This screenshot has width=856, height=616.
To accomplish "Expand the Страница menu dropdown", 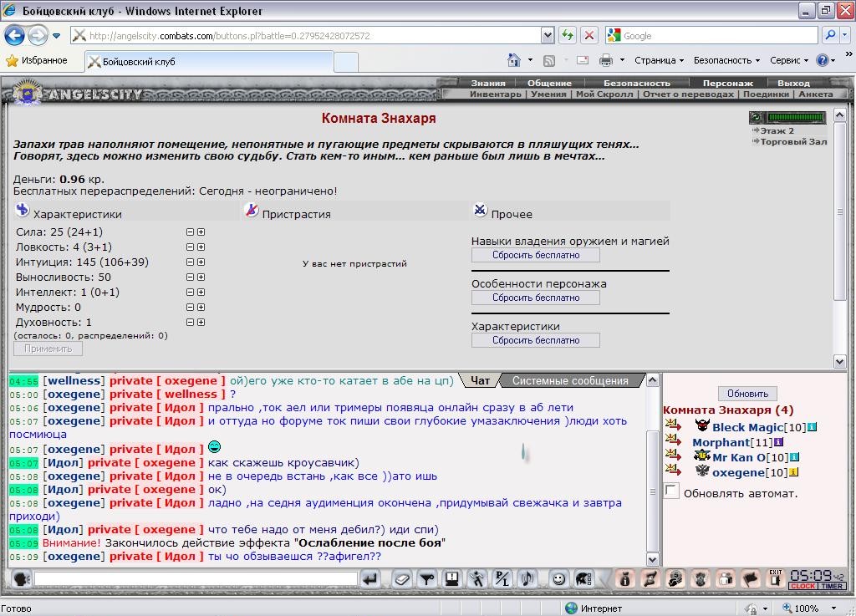I will tap(659, 60).
